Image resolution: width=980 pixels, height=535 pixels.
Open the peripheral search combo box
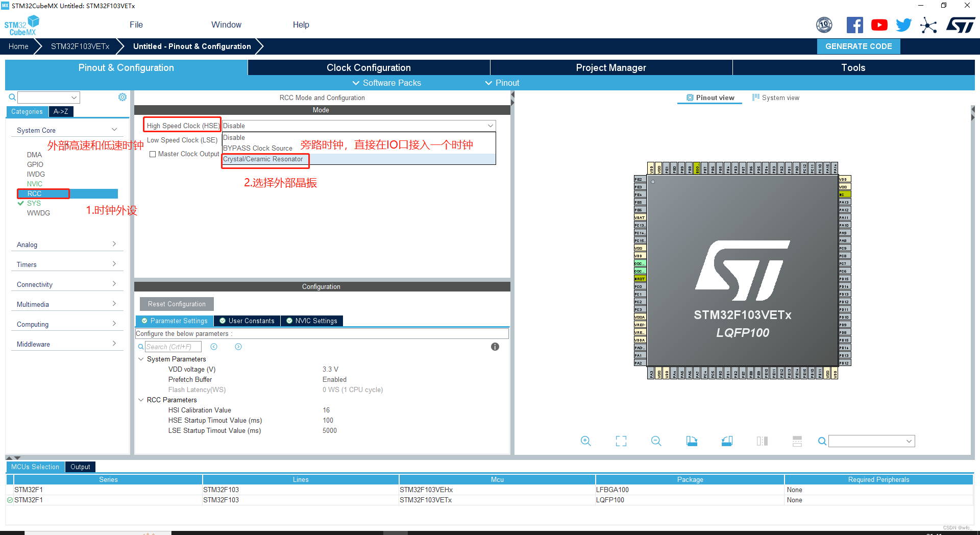(x=49, y=97)
